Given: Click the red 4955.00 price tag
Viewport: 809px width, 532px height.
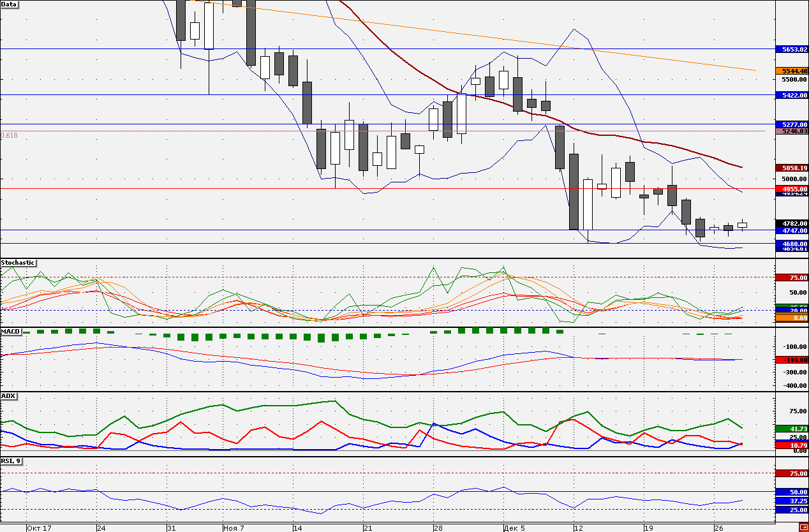Looking at the screenshot, I should tap(792, 189).
